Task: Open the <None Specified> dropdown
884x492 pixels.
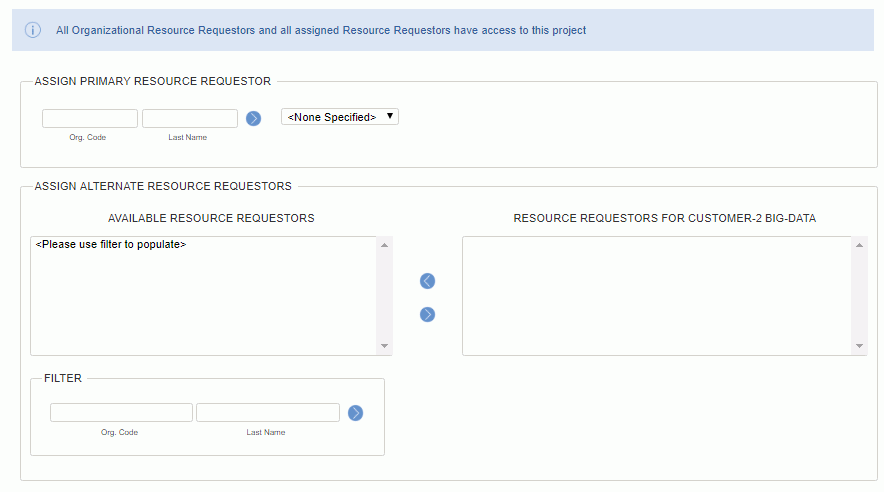Action: [340, 117]
